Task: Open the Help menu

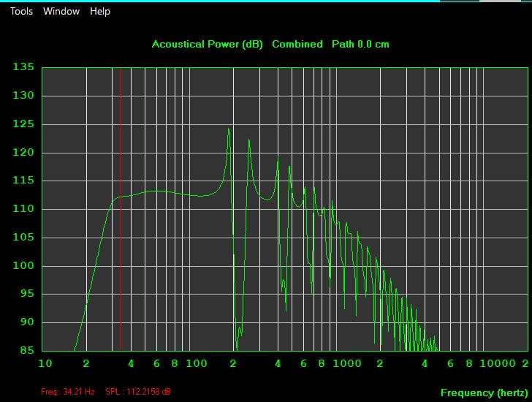Action: (100, 12)
